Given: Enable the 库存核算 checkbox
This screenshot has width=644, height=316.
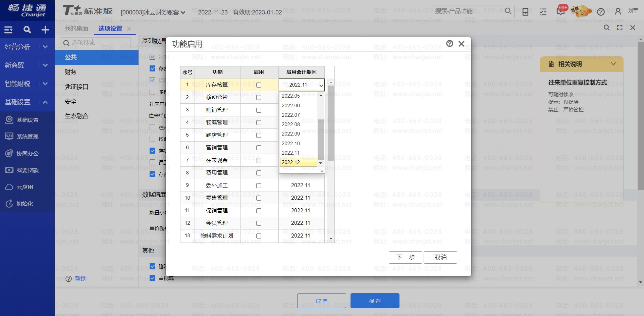Looking at the screenshot, I should [259, 85].
